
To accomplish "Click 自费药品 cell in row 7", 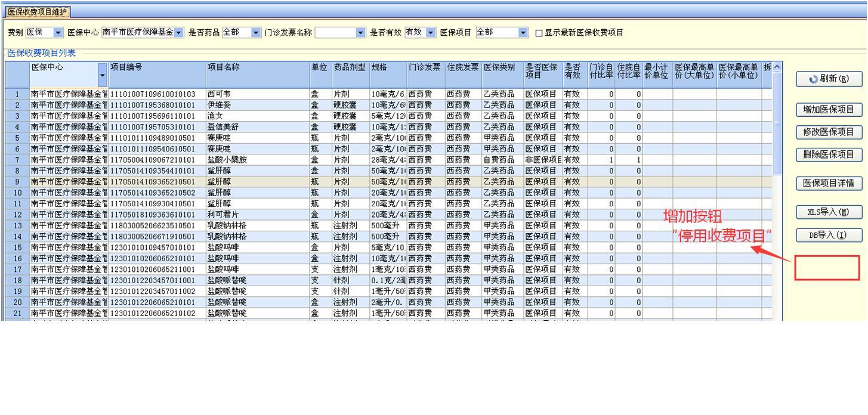I will click(502, 159).
